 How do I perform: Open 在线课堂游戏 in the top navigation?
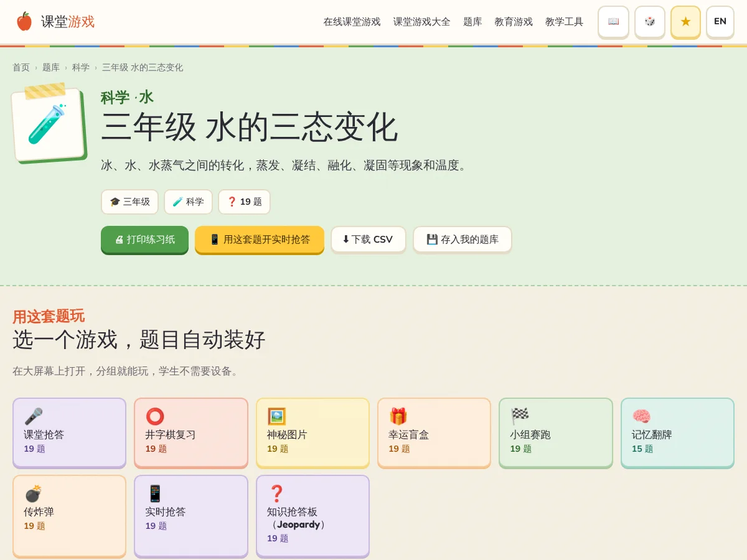352,22
